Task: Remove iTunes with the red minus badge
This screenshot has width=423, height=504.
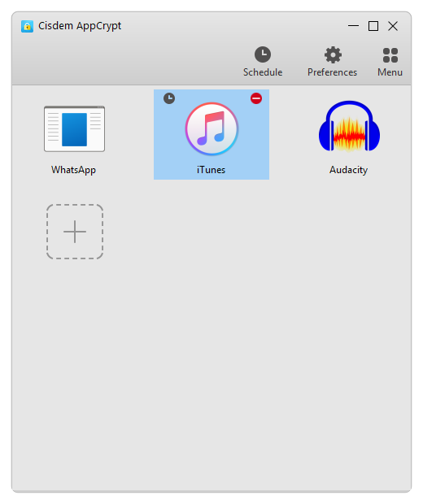Action: click(x=256, y=98)
